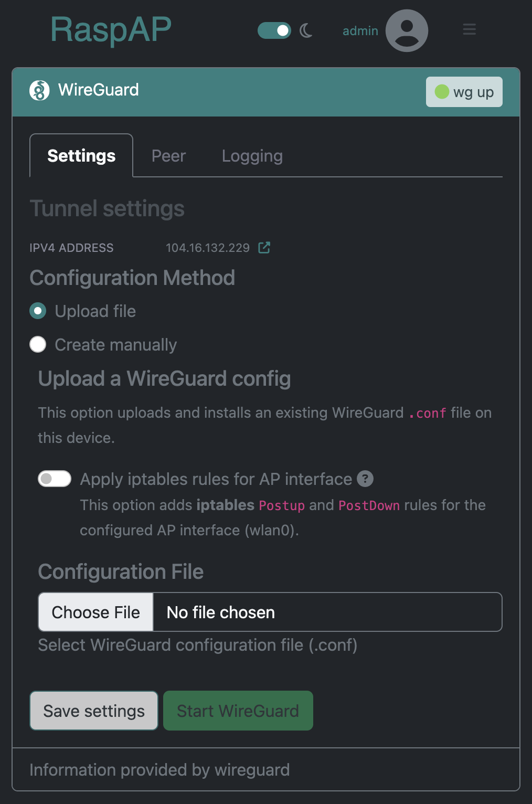Click the IP address 104.16.132.229
Screen dimensions: 532x804
point(208,248)
